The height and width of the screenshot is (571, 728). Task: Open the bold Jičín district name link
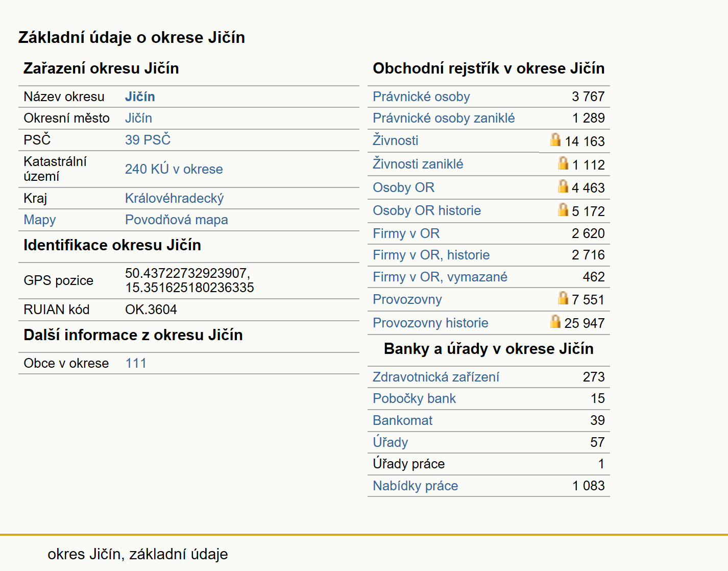(140, 97)
